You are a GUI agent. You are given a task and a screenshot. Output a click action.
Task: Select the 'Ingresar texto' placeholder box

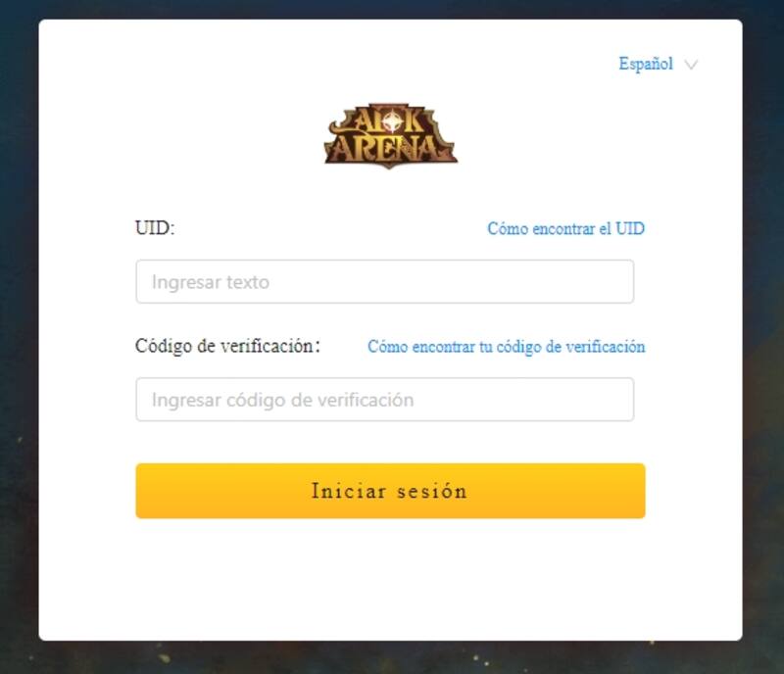coord(385,281)
